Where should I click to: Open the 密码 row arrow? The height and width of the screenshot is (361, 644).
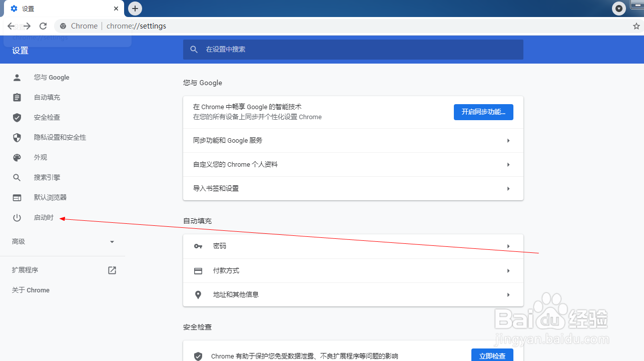click(508, 246)
